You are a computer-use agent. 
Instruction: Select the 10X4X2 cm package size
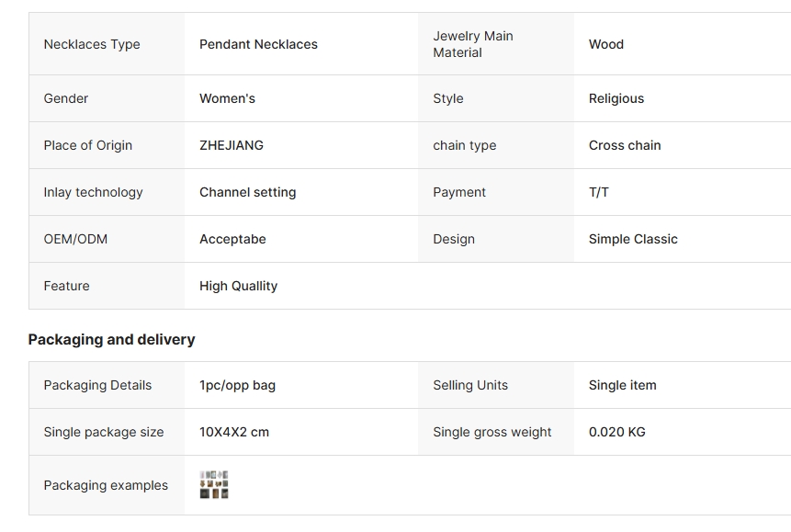tap(234, 432)
